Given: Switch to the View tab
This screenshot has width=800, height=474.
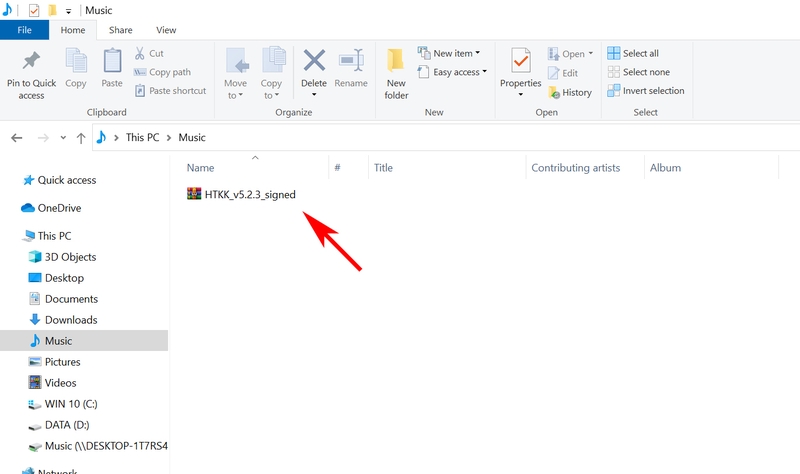Looking at the screenshot, I should pyautogui.click(x=166, y=30).
